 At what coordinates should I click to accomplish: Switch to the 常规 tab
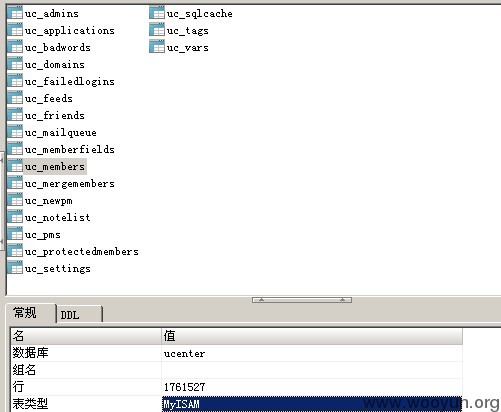coord(31,313)
